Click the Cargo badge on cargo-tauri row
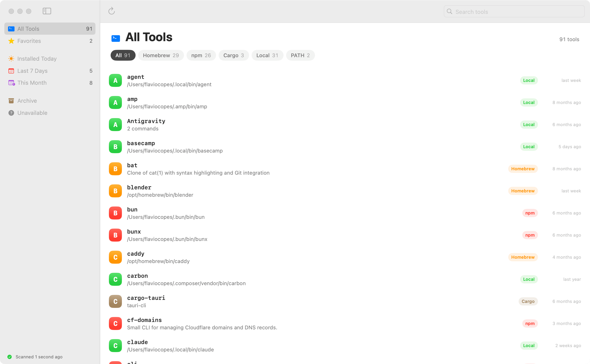590x364 pixels. (x=528, y=301)
